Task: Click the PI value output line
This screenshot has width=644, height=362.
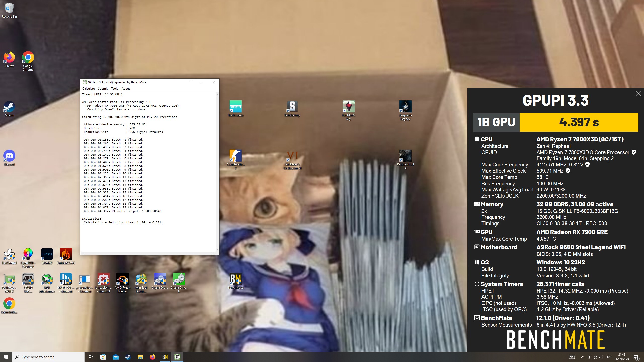Action: 123,211
